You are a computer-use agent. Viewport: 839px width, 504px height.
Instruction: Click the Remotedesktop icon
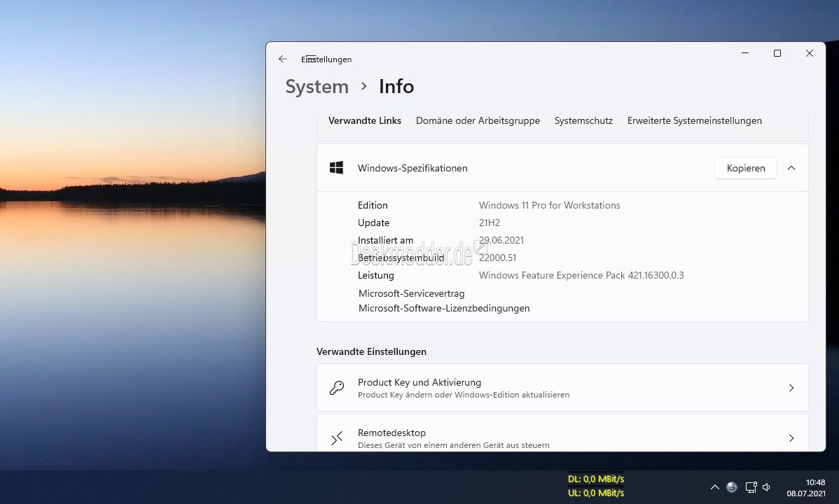[x=337, y=438]
